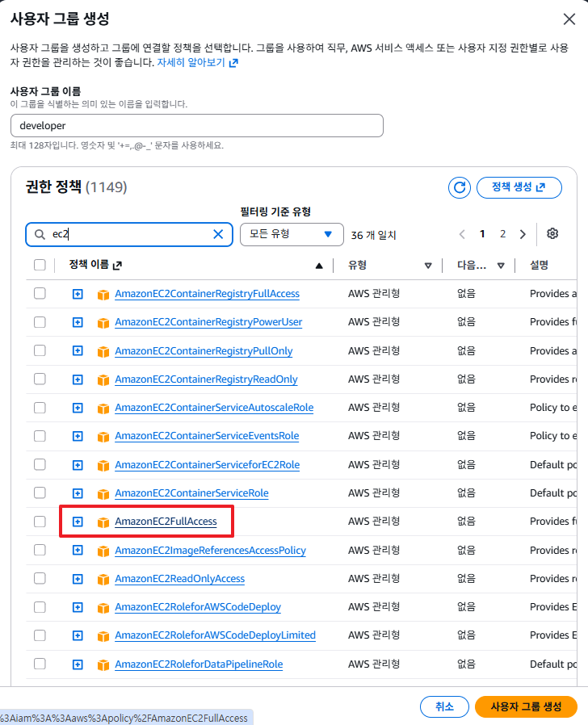Close the 사용자 그룹 생성 dialog
The image size is (588, 725).
click(569, 19)
